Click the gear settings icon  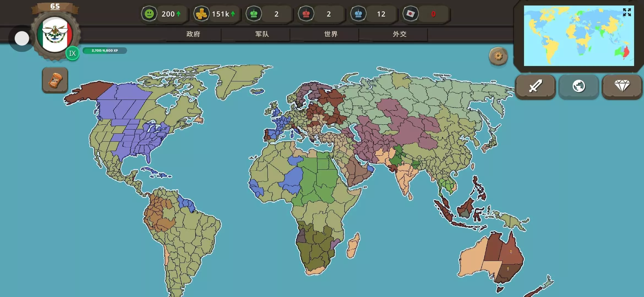[x=498, y=56]
